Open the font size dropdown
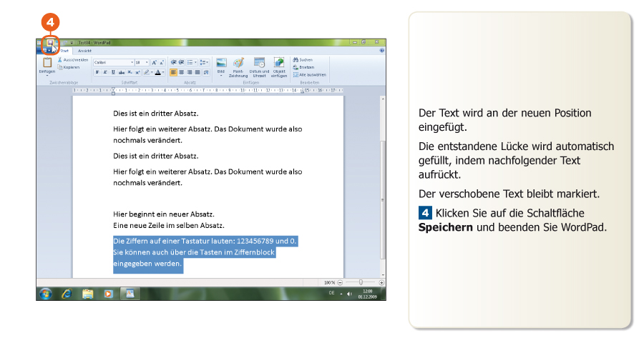644x343 pixels. pyautogui.click(x=147, y=62)
